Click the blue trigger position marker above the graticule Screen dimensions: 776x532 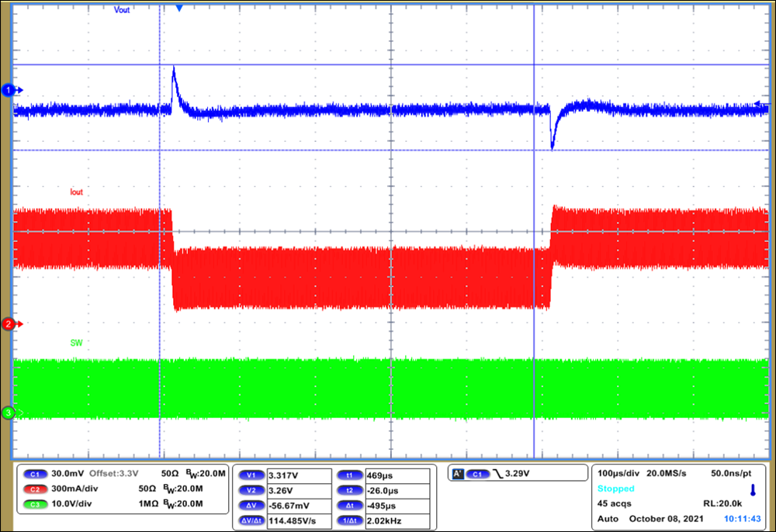click(x=180, y=9)
